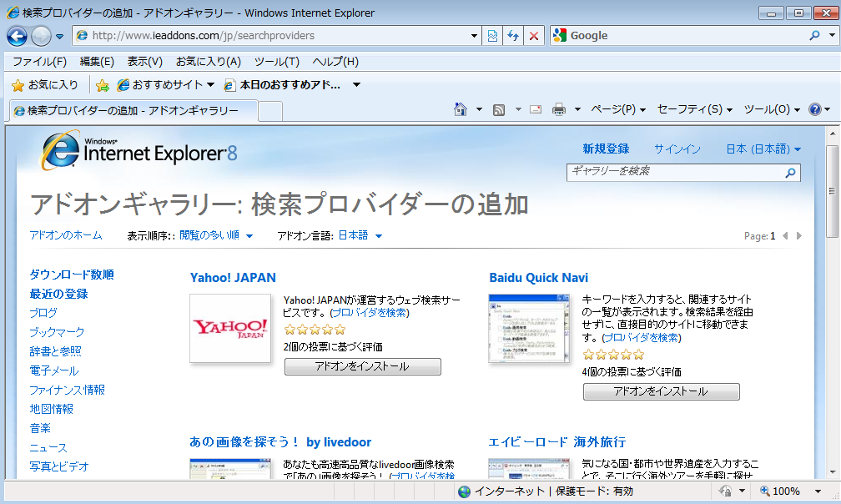Open おすすめサイト suggested sites

[x=166, y=85]
